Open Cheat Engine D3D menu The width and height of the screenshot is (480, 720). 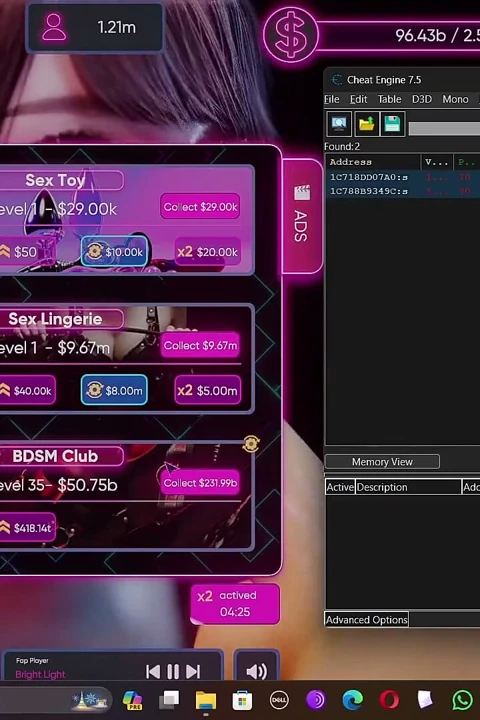point(422,99)
